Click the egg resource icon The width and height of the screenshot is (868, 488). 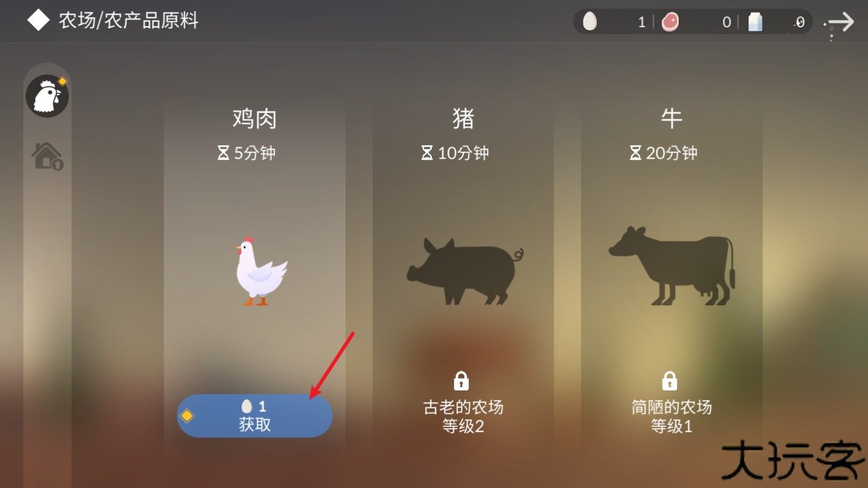click(590, 21)
